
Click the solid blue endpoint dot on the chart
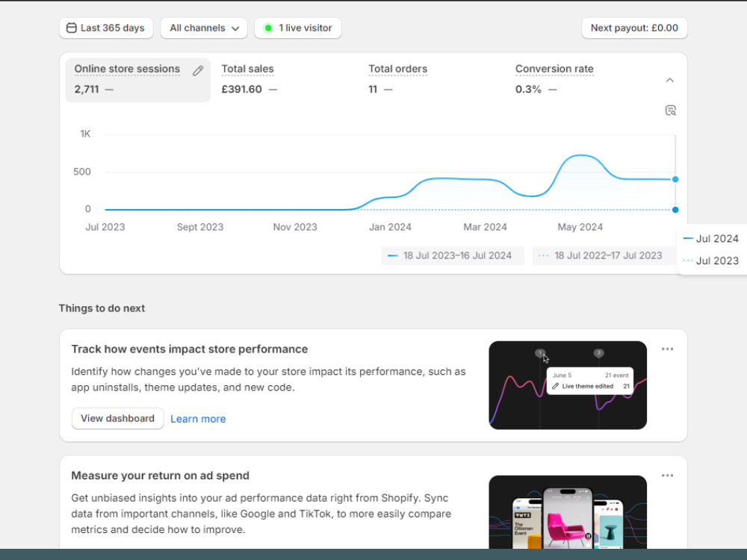click(x=675, y=179)
